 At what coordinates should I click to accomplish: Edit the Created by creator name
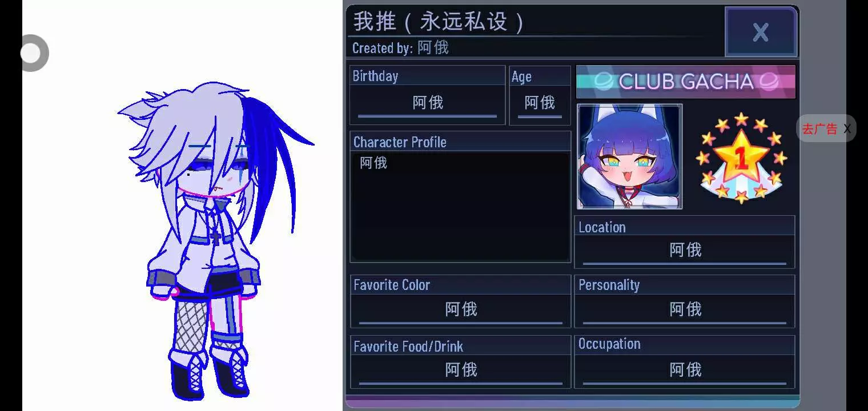433,48
